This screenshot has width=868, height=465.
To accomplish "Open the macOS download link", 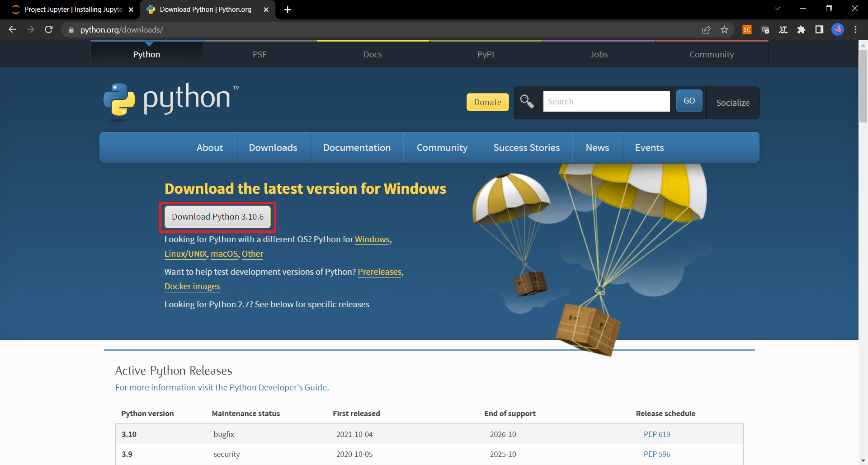I will (x=224, y=254).
